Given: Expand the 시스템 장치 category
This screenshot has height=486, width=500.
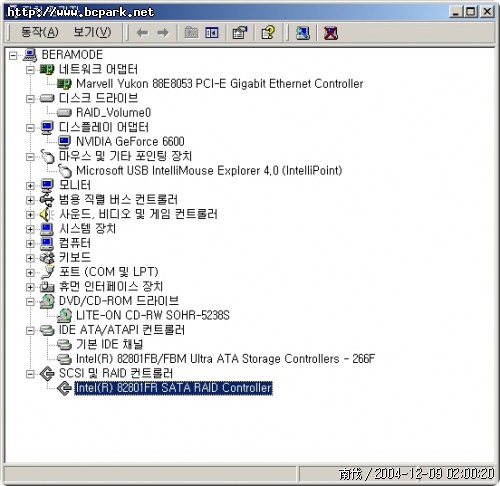Looking at the screenshot, I should pos(30,229).
